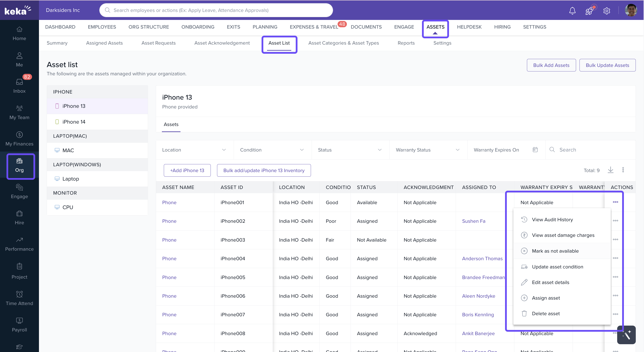Open actions menu for iPhone002 row

pos(615,221)
